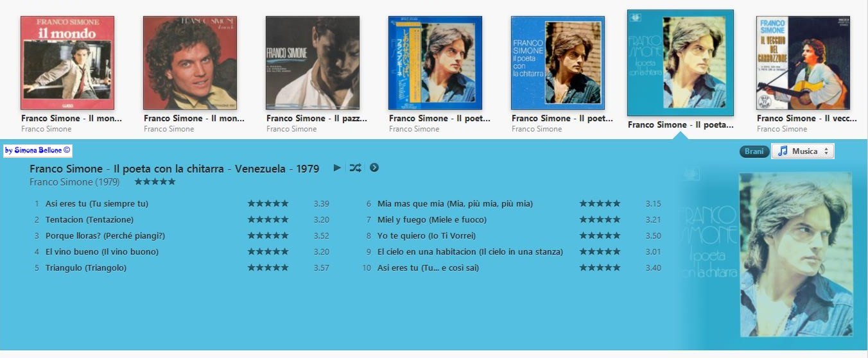Select track Asi eres tu (Tu siempre tu)
This screenshot has height=358, width=868.
[97, 203]
